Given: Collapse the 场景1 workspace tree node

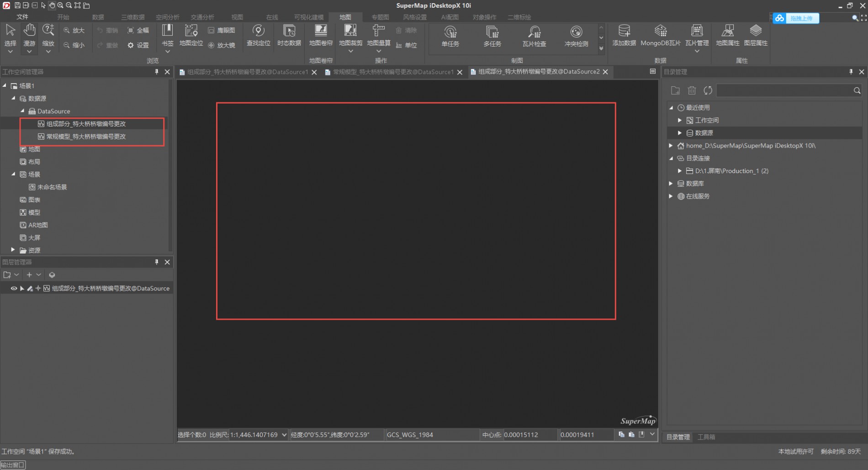Looking at the screenshot, I should click(5, 85).
